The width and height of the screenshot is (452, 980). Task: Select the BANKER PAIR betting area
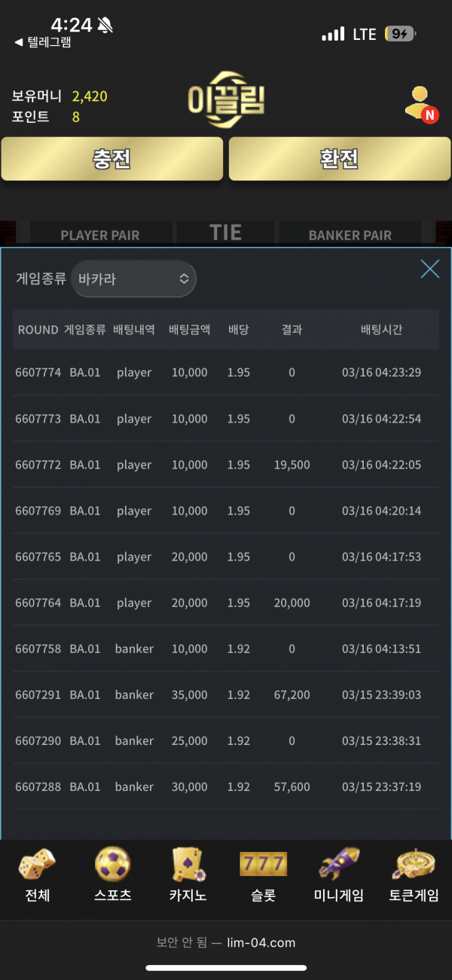point(350,235)
